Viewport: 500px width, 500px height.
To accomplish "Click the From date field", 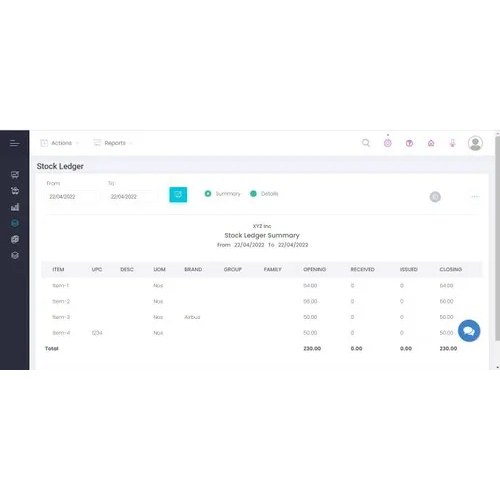I will (72, 197).
